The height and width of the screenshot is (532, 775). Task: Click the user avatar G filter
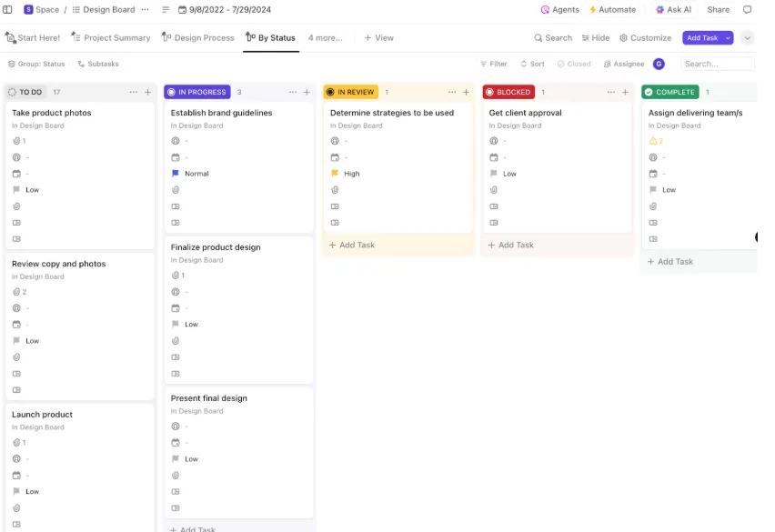click(x=659, y=64)
